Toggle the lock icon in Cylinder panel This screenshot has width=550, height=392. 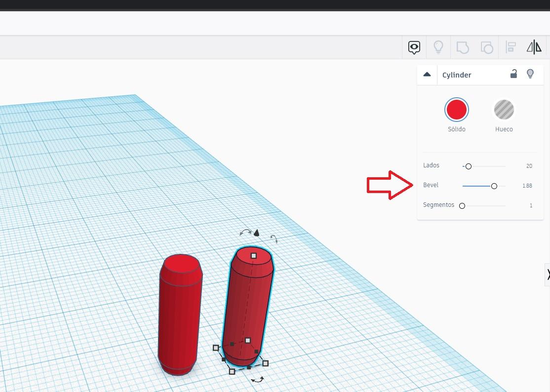tap(513, 74)
